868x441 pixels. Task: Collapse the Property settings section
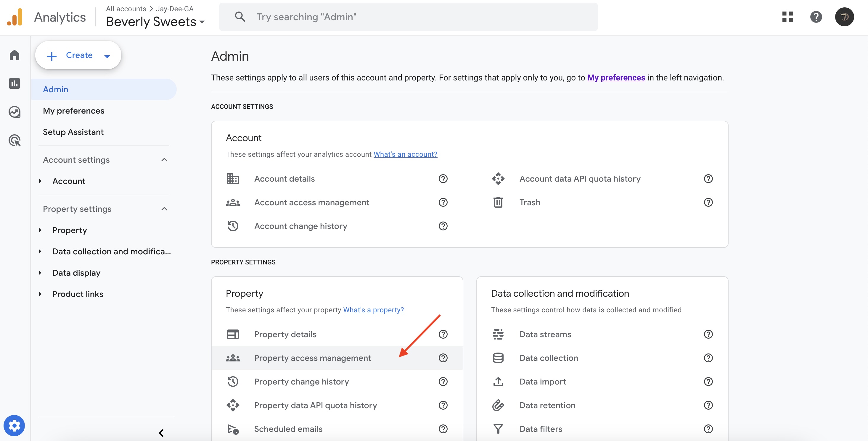tap(164, 209)
